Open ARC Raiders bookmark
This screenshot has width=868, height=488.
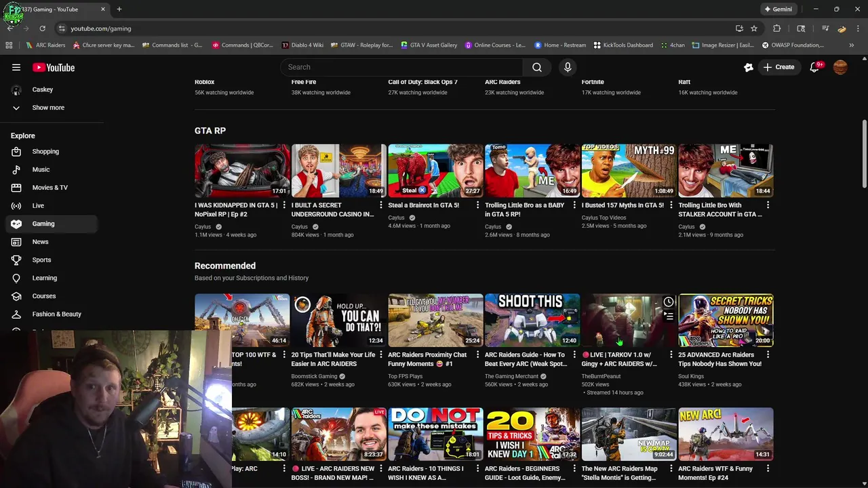(x=45, y=45)
